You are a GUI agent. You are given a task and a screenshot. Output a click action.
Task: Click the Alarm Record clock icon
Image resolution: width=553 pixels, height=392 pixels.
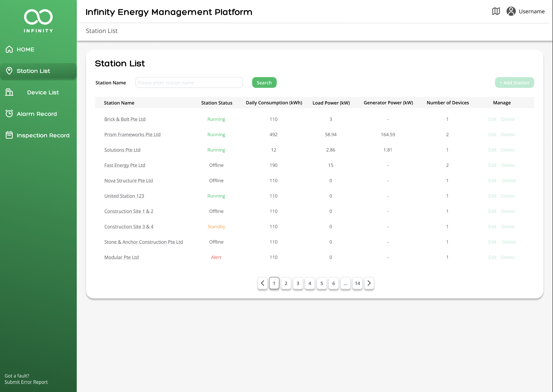click(x=9, y=114)
